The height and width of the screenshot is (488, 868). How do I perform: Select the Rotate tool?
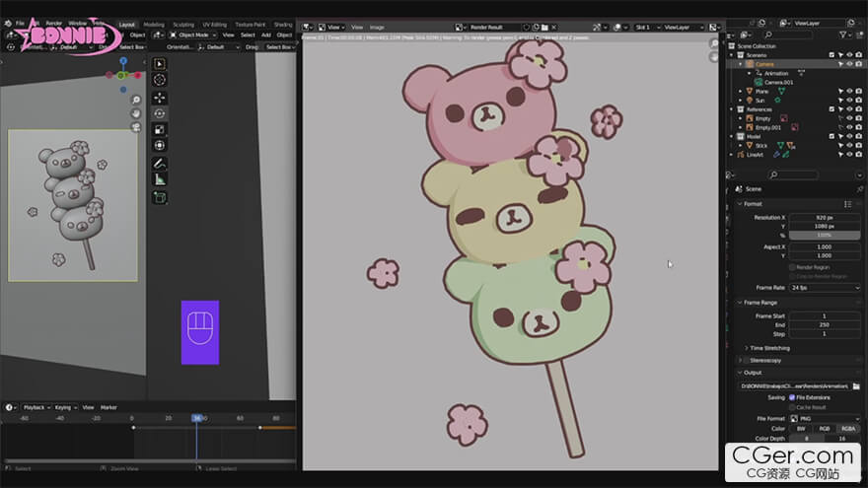(x=160, y=113)
